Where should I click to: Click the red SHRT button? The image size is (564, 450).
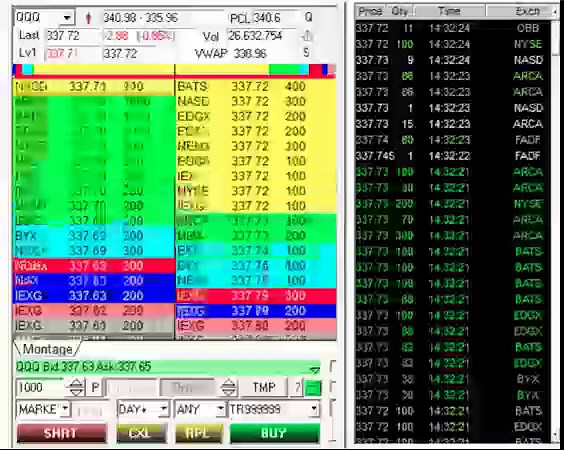pyautogui.click(x=62, y=433)
